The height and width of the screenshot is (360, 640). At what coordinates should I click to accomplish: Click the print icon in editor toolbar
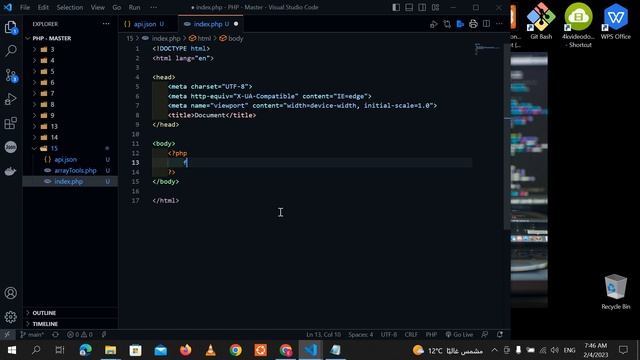(x=473, y=24)
